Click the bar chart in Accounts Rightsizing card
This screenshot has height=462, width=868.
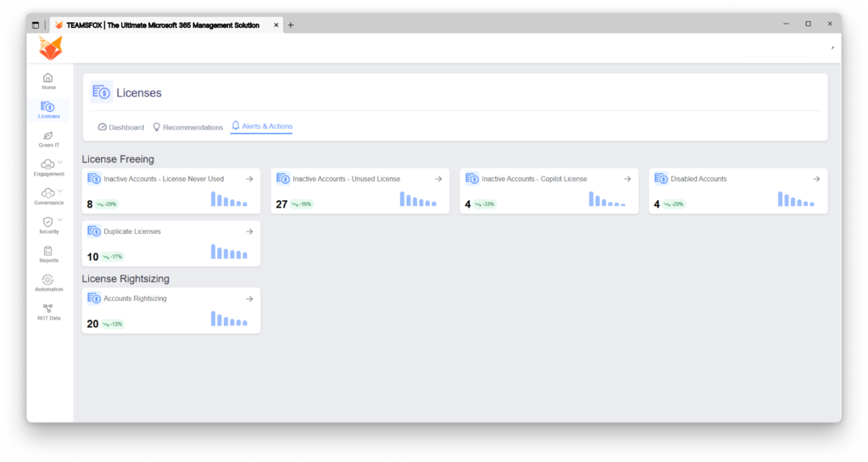point(229,318)
